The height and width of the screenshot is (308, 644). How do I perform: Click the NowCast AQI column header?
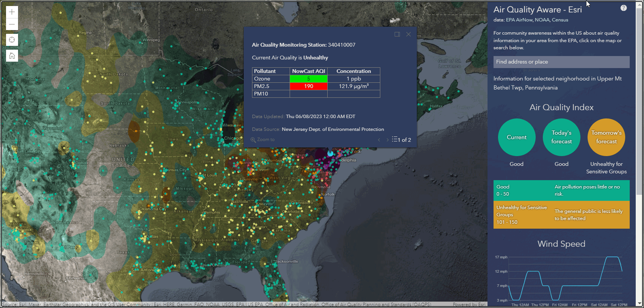tap(308, 71)
